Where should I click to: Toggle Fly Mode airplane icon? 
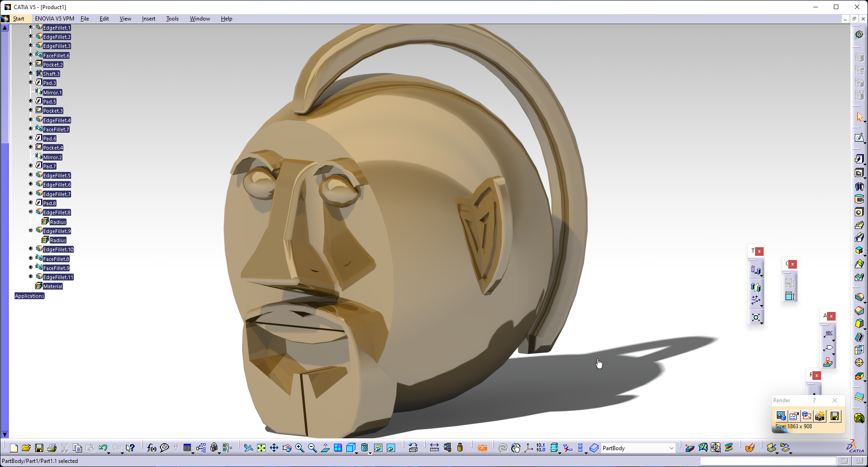(248, 448)
